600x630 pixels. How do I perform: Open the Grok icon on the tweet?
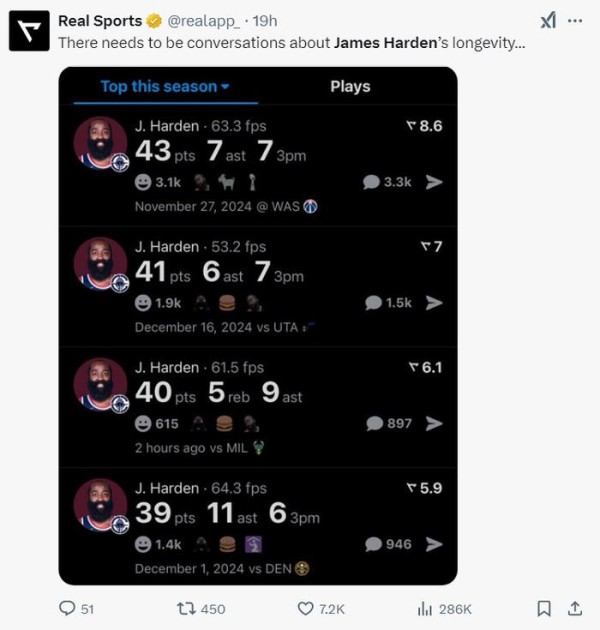coord(548,20)
